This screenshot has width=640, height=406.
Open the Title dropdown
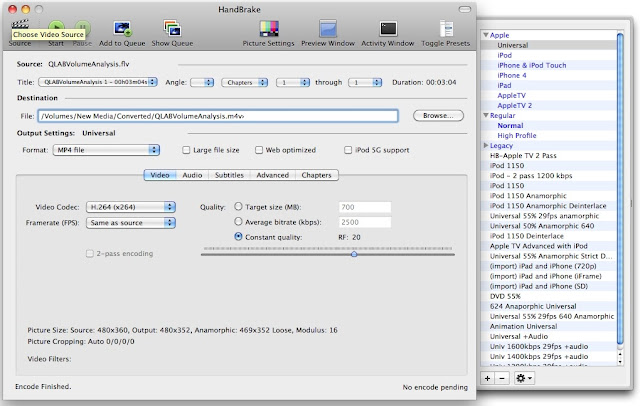click(x=98, y=82)
